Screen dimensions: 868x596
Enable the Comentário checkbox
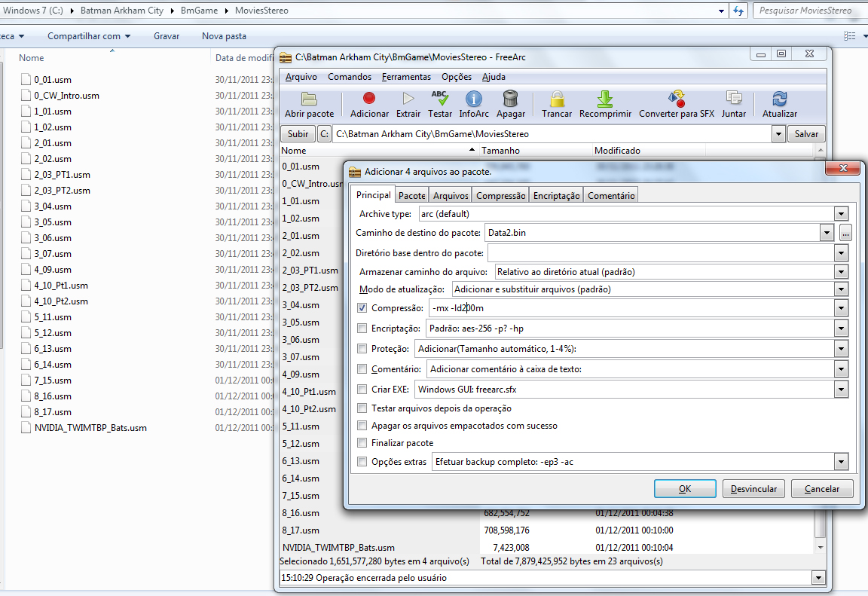[x=362, y=369]
